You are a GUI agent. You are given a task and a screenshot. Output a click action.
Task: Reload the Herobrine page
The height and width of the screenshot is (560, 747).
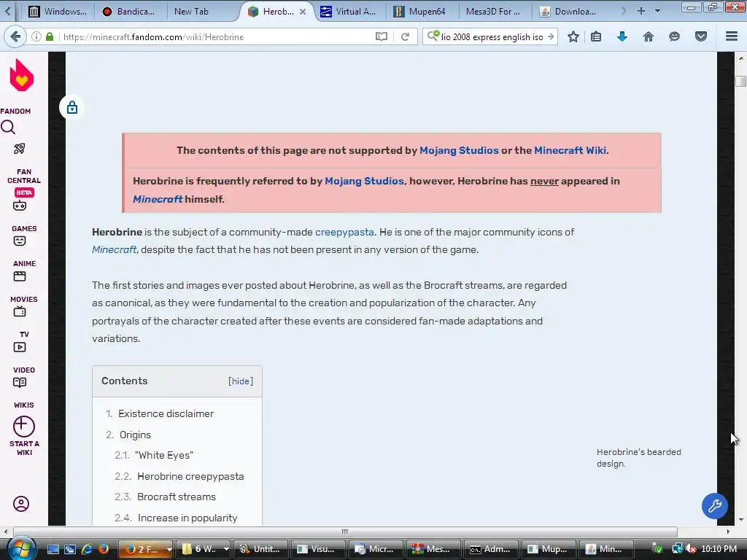coord(405,36)
